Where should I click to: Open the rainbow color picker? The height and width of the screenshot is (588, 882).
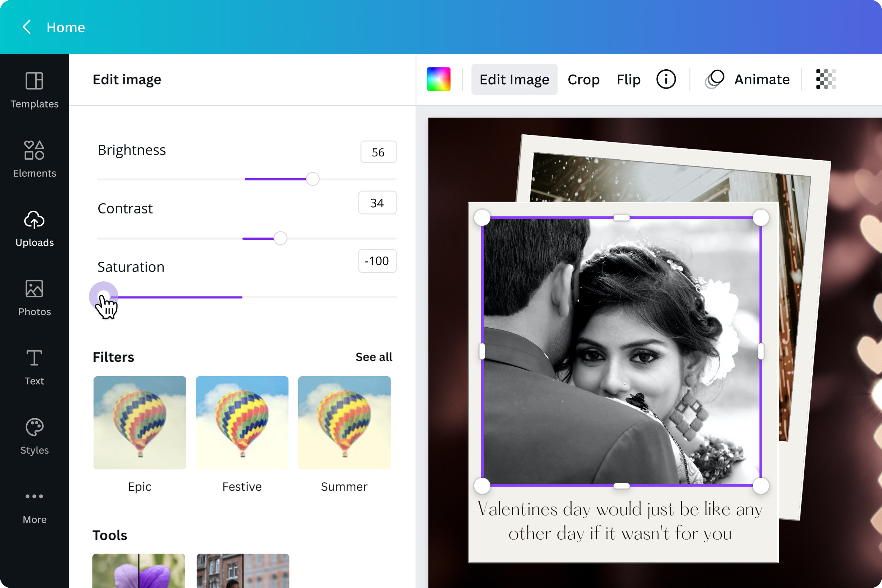click(x=439, y=79)
